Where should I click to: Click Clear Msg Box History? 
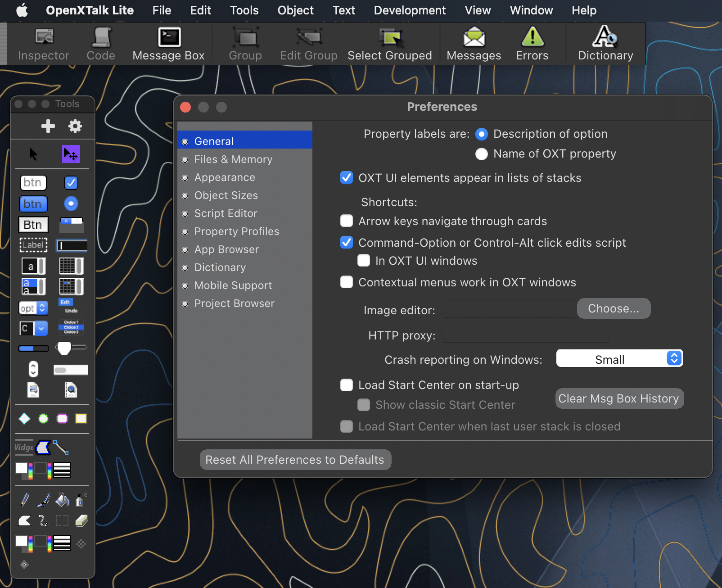click(x=619, y=398)
